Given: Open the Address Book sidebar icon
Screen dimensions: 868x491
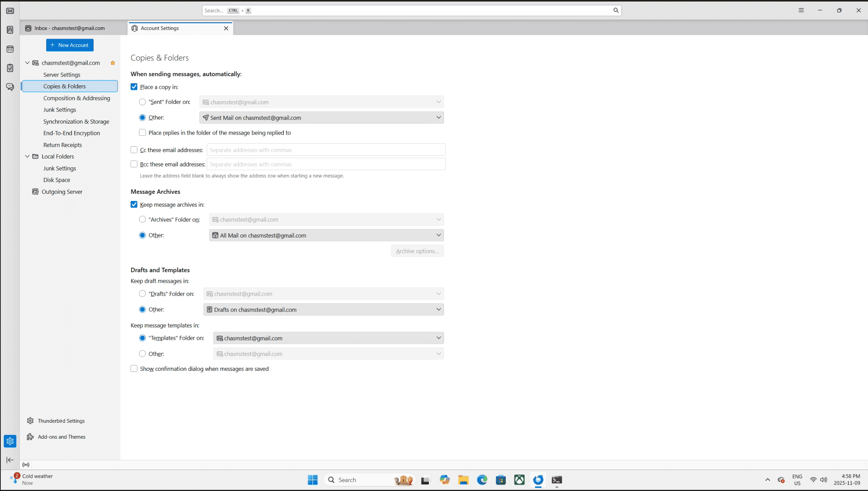Looking at the screenshot, I should (x=10, y=30).
